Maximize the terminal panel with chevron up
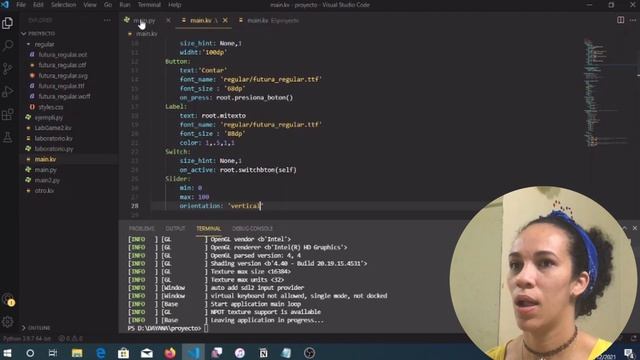The width and height of the screenshot is (640, 360). tap(624, 228)
